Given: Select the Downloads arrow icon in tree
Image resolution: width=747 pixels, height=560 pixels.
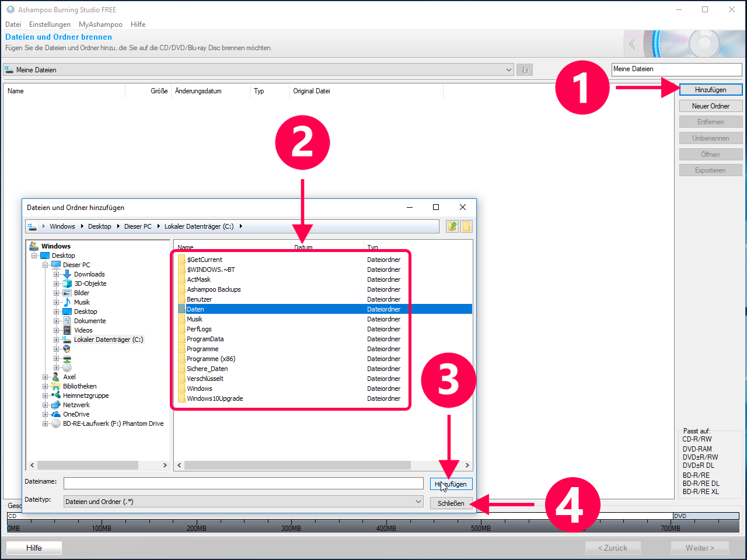Looking at the screenshot, I should tap(67, 274).
